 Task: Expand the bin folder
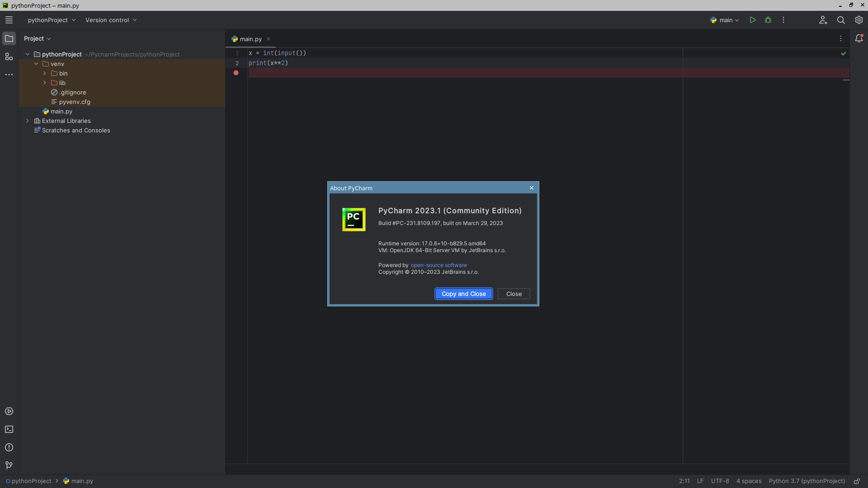point(45,73)
